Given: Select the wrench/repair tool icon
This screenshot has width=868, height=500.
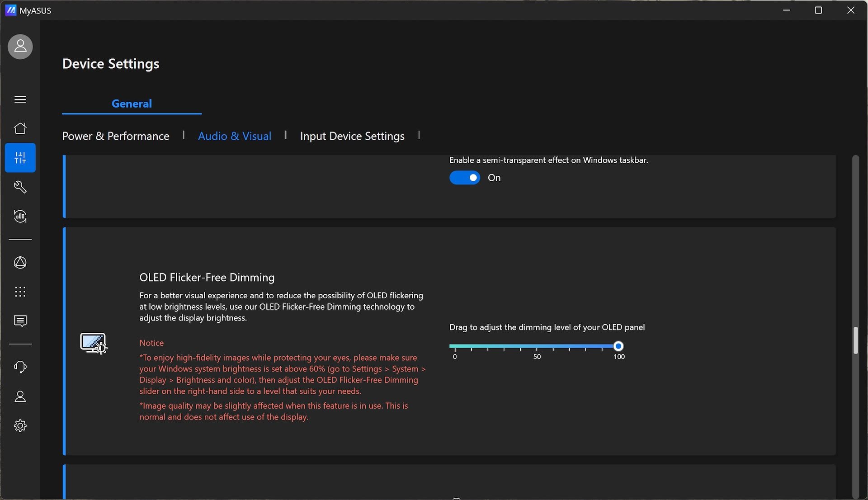Looking at the screenshot, I should tap(20, 187).
